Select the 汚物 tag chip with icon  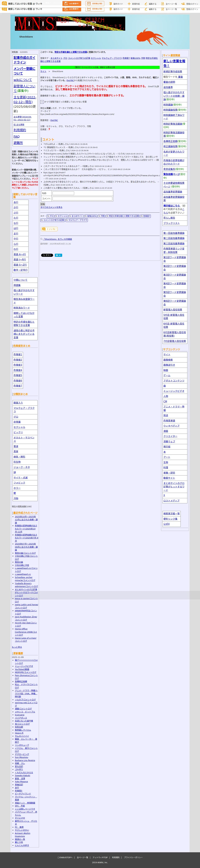(x=101, y=216)
